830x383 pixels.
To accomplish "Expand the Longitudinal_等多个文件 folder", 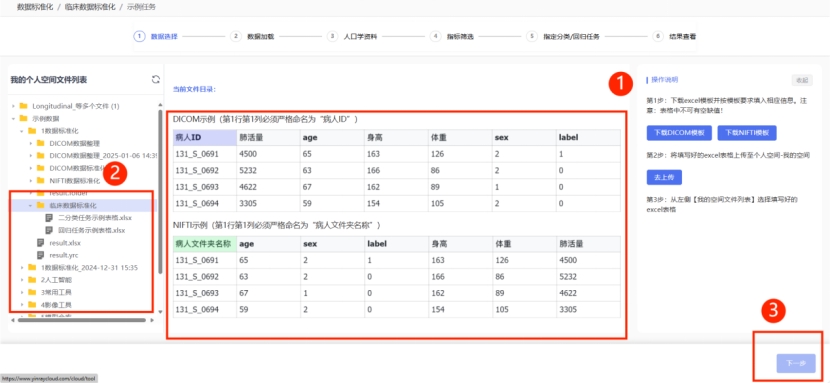I will tap(13, 106).
